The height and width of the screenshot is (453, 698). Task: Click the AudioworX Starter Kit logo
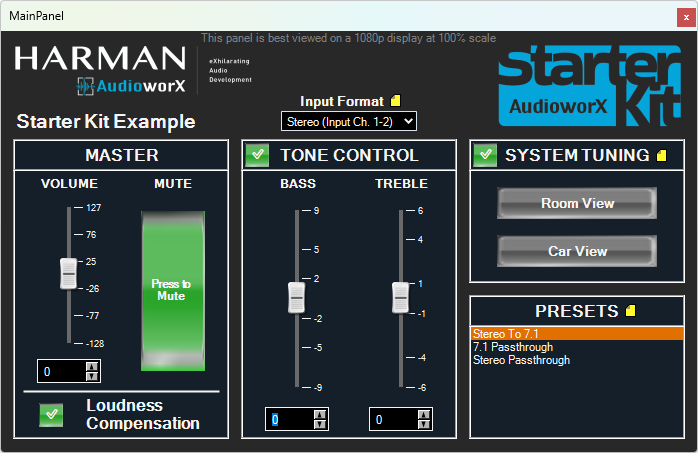[590, 86]
